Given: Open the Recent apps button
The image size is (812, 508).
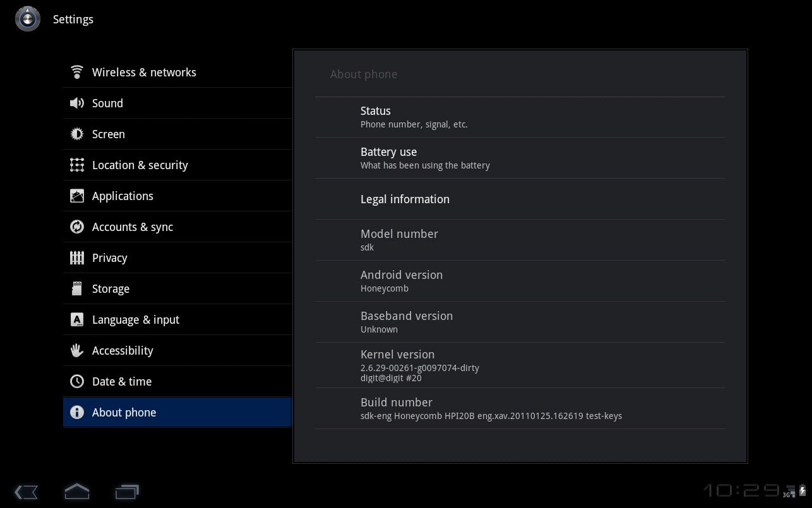Looking at the screenshot, I should 127,492.
